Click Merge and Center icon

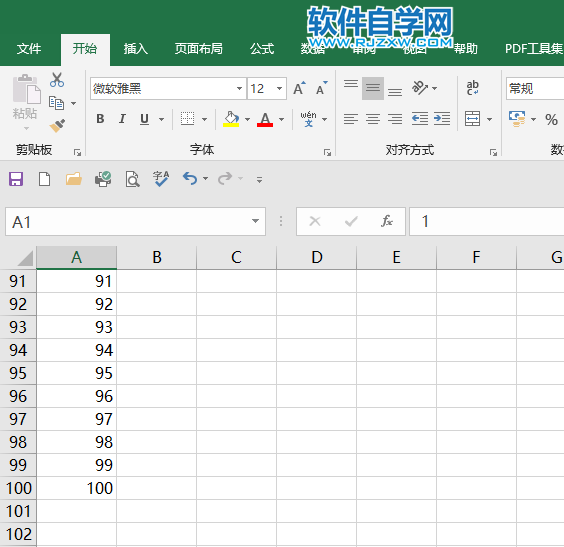point(472,119)
